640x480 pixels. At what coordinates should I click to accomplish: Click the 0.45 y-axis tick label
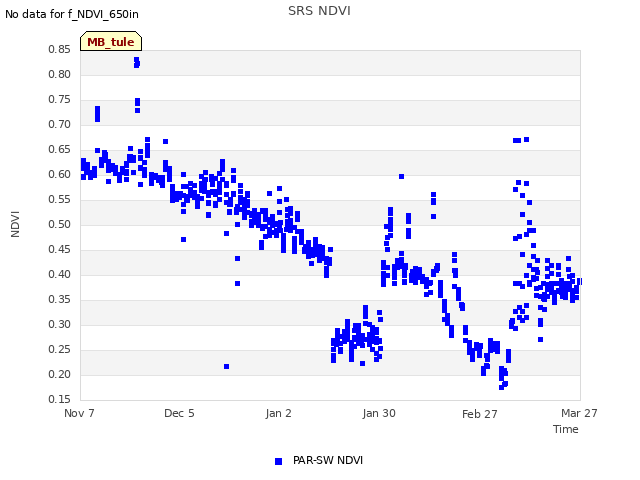pos(59,249)
